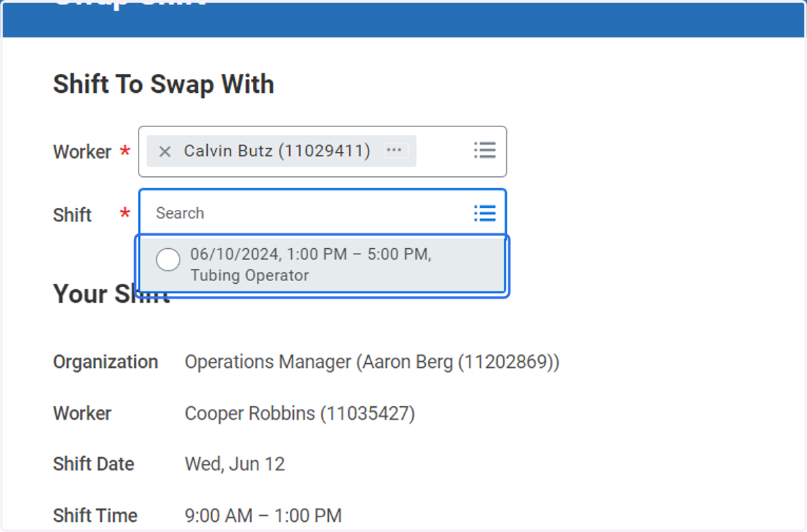Click the Organization label
The image size is (807, 532).
pyautogui.click(x=106, y=362)
